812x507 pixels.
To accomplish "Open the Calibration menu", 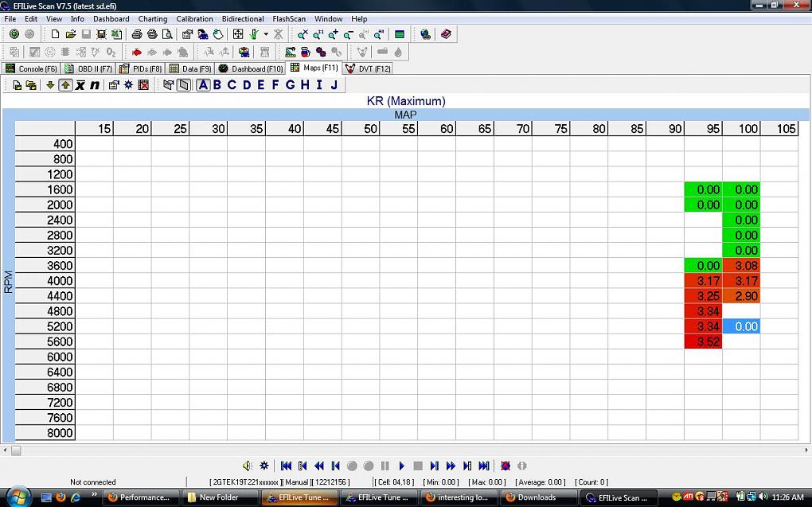I will tap(194, 18).
